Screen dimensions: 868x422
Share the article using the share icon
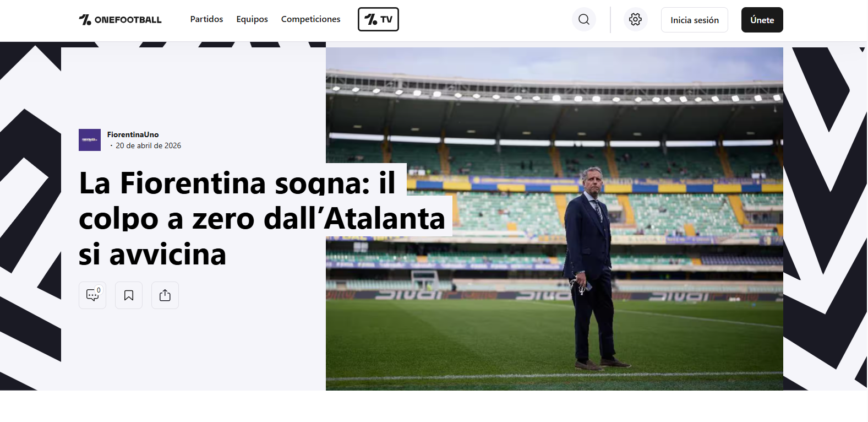point(165,295)
